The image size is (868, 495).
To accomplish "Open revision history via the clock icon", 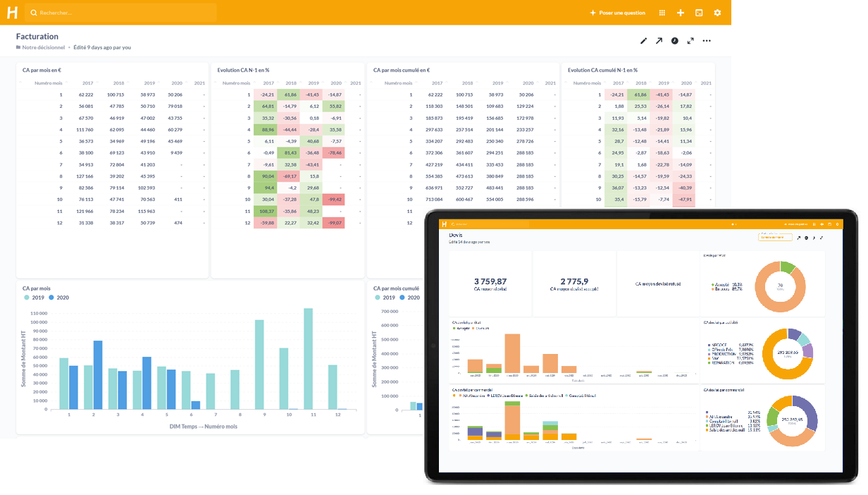I will click(675, 41).
